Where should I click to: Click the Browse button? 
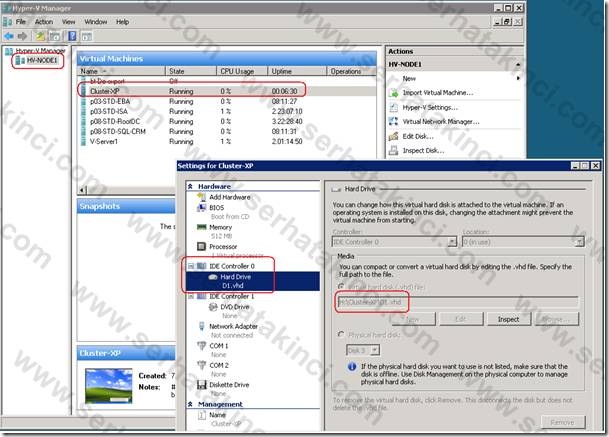(x=557, y=319)
